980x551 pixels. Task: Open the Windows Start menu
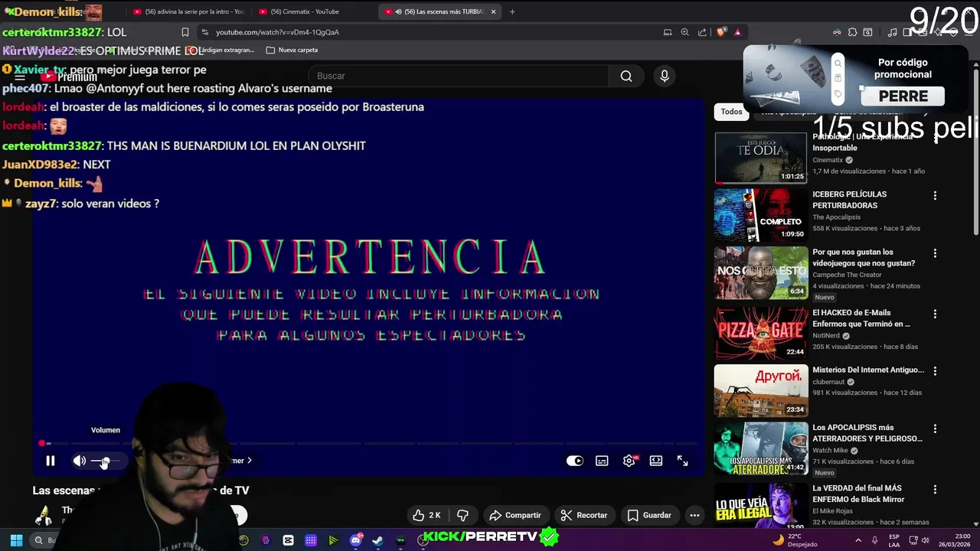(15, 540)
